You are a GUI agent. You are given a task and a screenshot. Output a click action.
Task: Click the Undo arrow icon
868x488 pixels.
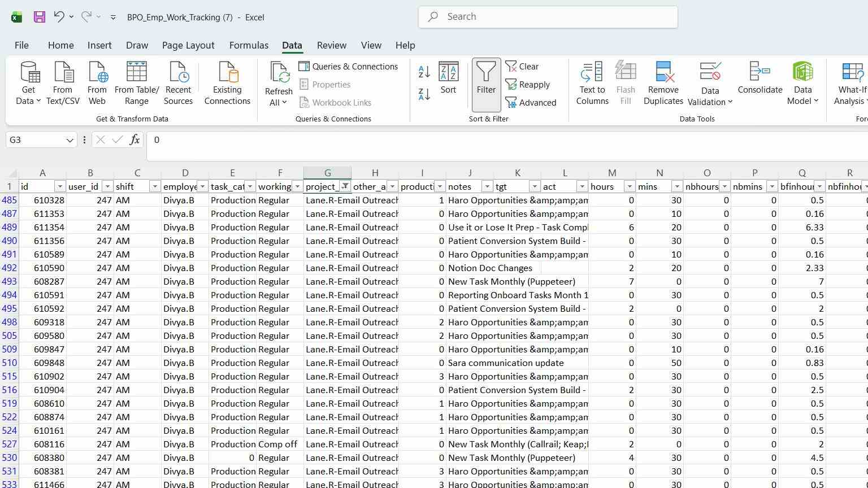point(59,17)
